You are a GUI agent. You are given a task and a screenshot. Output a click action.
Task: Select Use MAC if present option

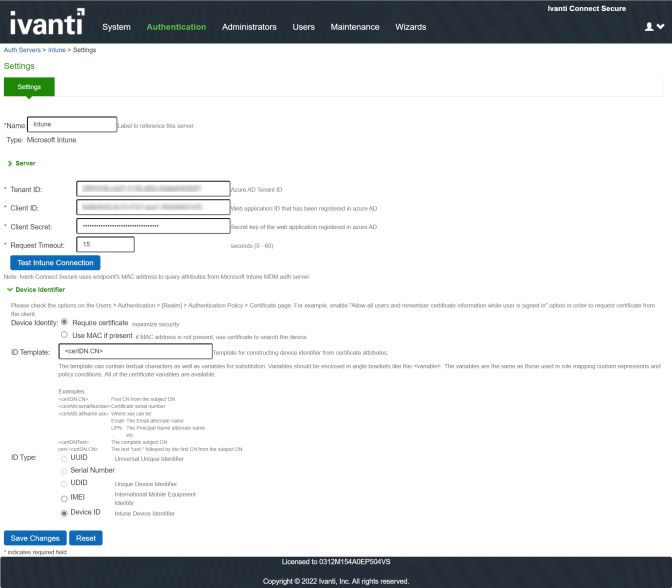coord(64,335)
